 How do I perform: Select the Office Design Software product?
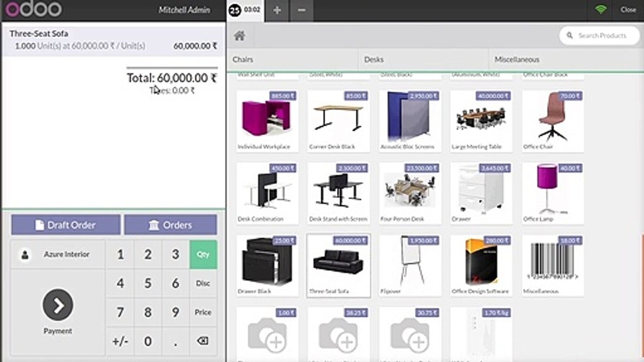(x=481, y=265)
